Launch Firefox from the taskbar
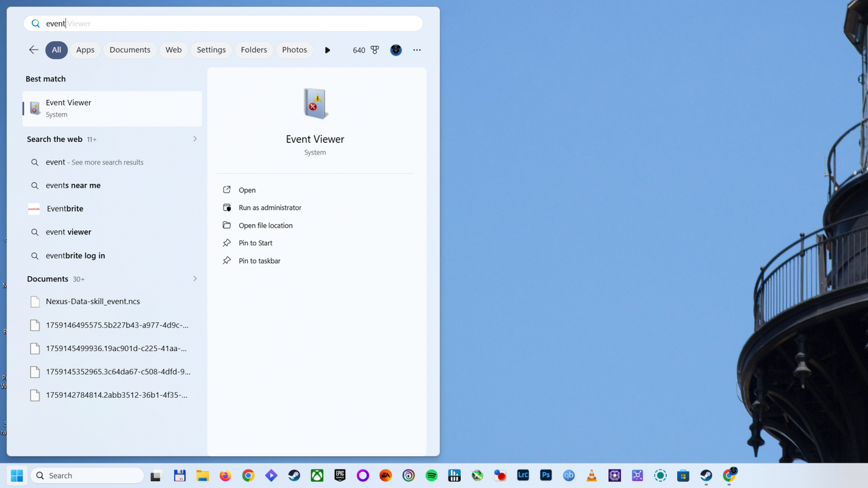Image resolution: width=868 pixels, height=488 pixels. (225, 475)
